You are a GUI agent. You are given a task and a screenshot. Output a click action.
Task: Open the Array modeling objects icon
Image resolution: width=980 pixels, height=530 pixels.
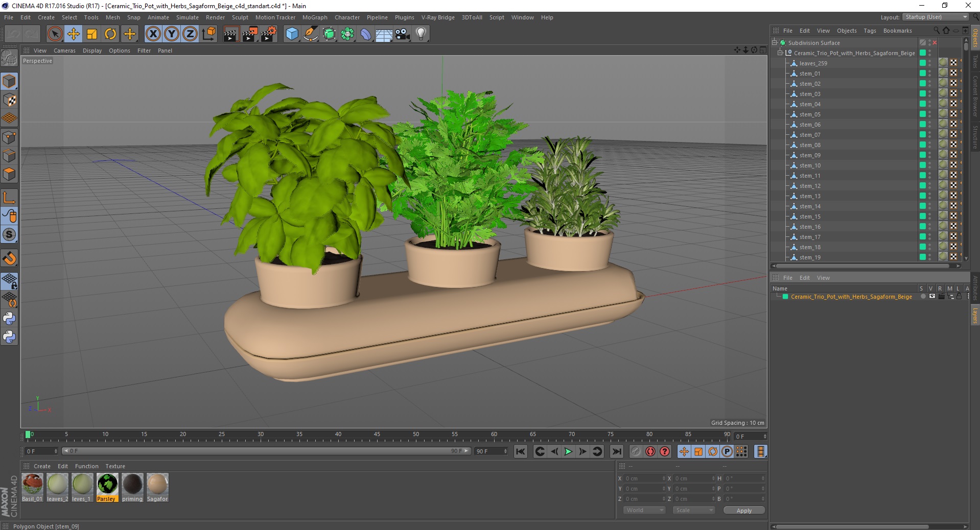pyautogui.click(x=347, y=34)
